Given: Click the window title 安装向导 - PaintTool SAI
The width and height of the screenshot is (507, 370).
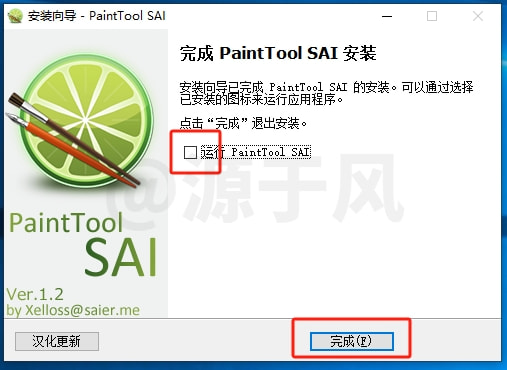Looking at the screenshot, I should click(x=97, y=16).
